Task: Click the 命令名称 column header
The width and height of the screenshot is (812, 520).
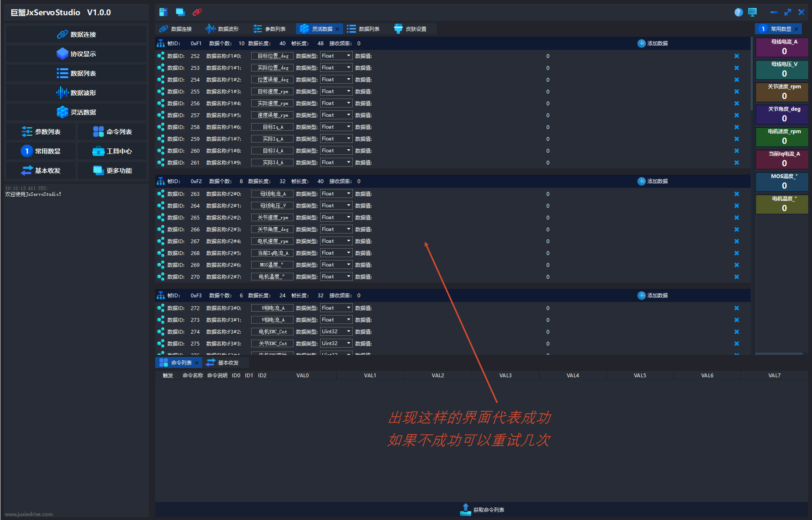Action: click(x=192, y=376)
